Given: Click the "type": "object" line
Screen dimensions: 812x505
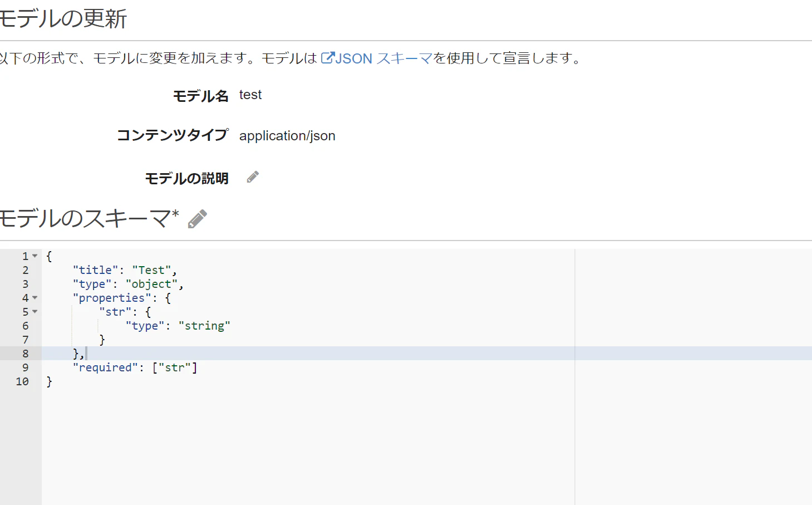Looking at the screenshot, I should coord(128,284).
